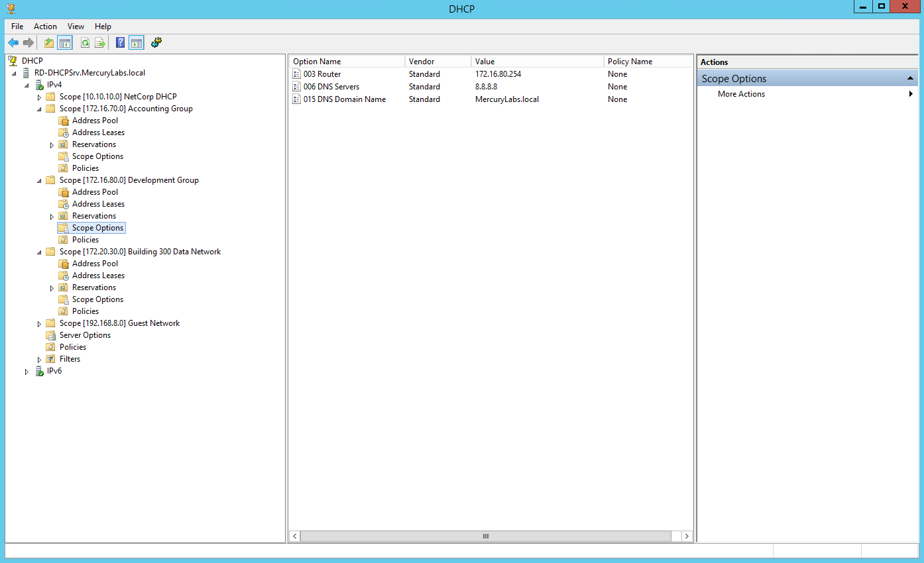Expand Reservations under Accounting Group
Image resolution: width=924 pixels, height=563 pixels.
point(52,145)
